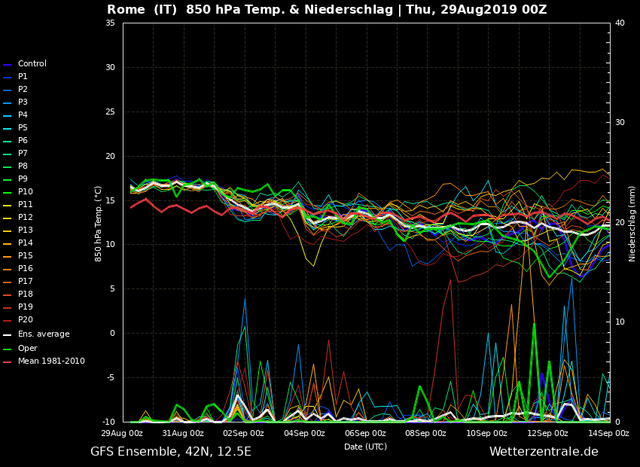Click the P3 legend label

(22, 102)
